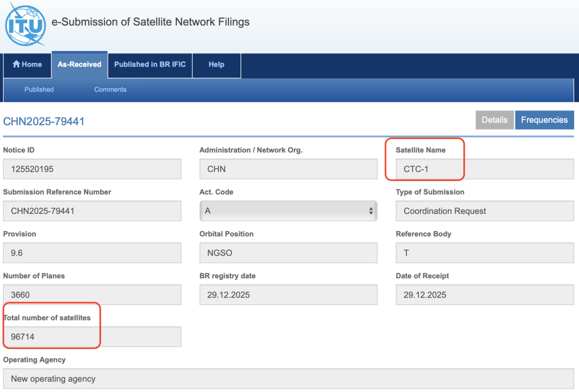The image size is (579, 392).
Task: Open the Comments sub-menu link
Action: [x=110, y=90]
